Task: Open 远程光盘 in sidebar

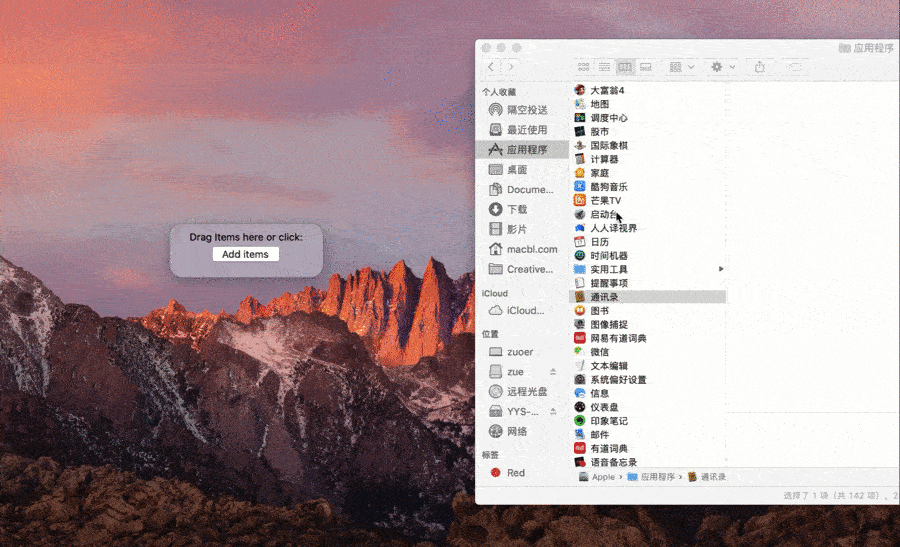Action: pyautogui.click(x=522, y=391)
